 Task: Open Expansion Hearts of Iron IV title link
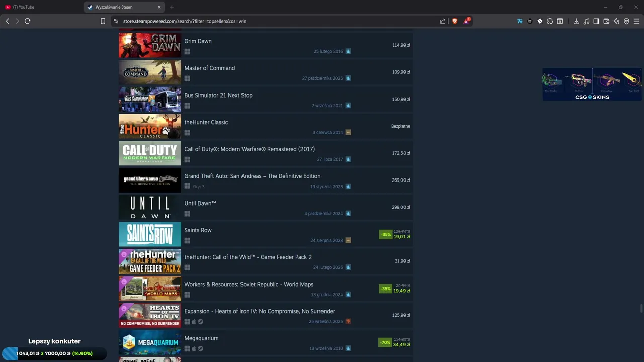pos(259,311)
